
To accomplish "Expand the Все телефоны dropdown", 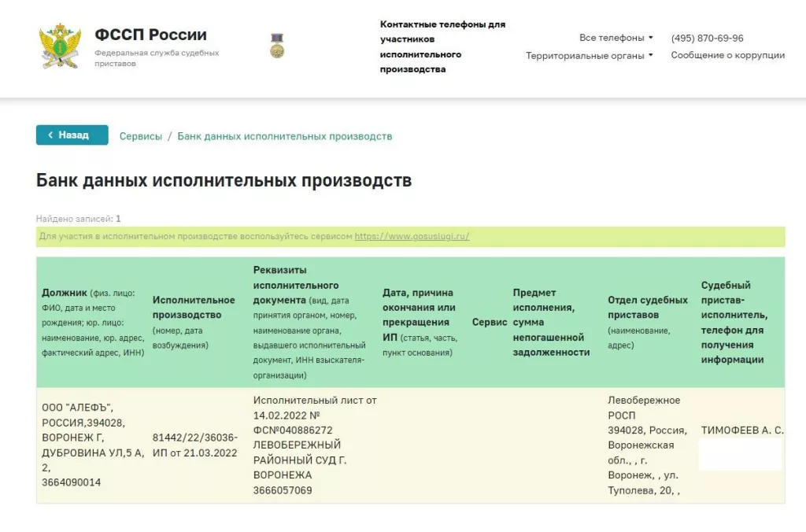I will tap(616, 38).
